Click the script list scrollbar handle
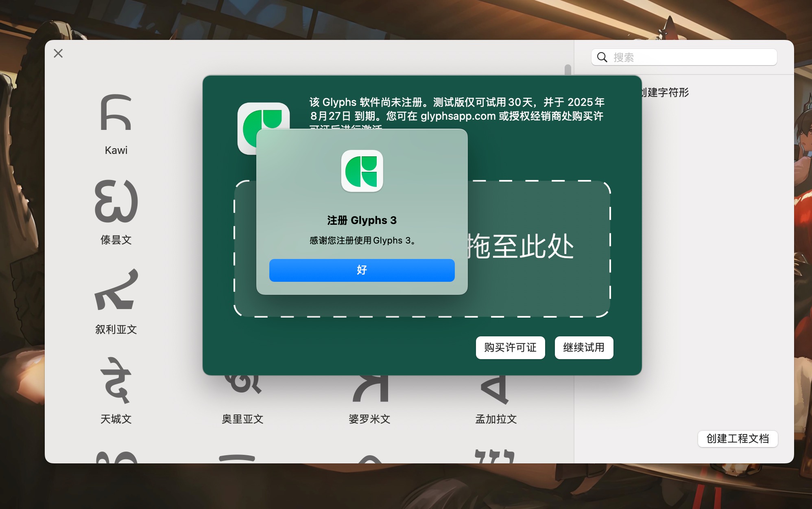The height and width of the screenshot is (509, 812). pos(568,69)
